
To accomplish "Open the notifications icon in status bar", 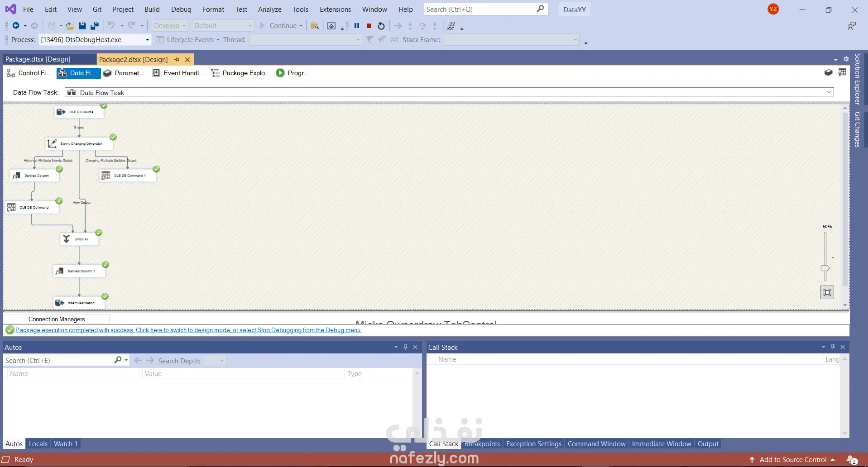I will click(852, 460).
